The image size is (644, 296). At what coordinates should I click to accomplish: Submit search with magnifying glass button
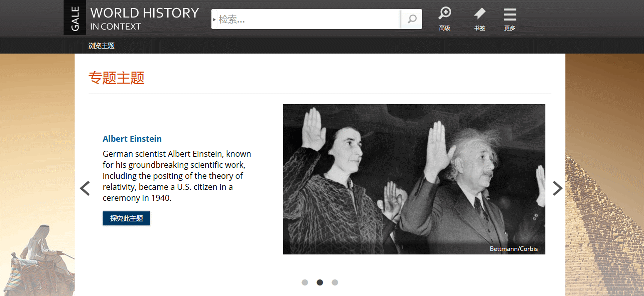point(412,19)
